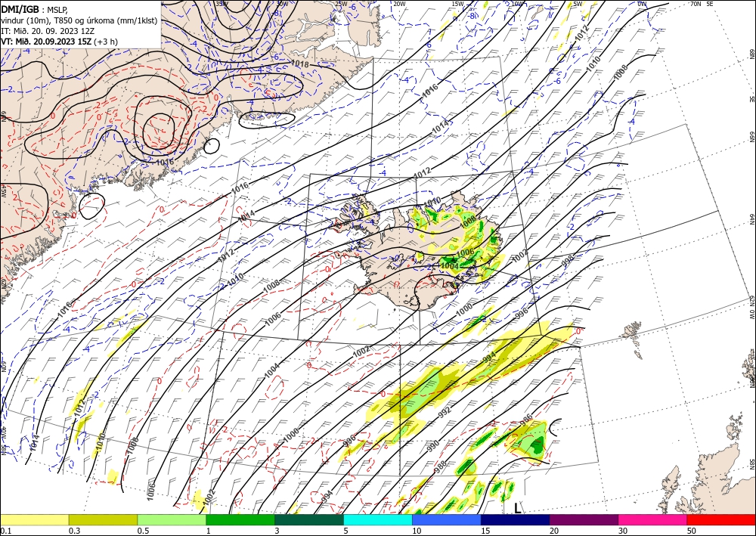Image resolution: width=756 pixels, height=536 pixels.
Task: Click the olive 0.3 precipitation legend swatch
Action: coord(103,520)
